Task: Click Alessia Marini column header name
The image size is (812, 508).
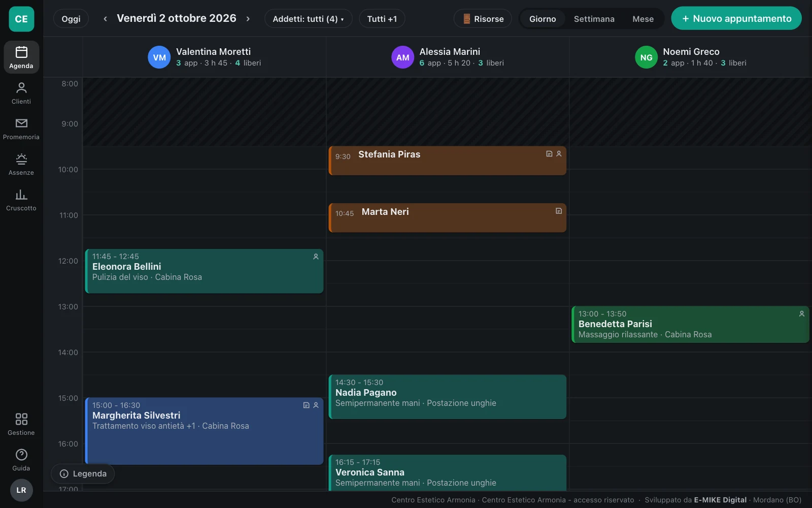Action: pos(450,51)
